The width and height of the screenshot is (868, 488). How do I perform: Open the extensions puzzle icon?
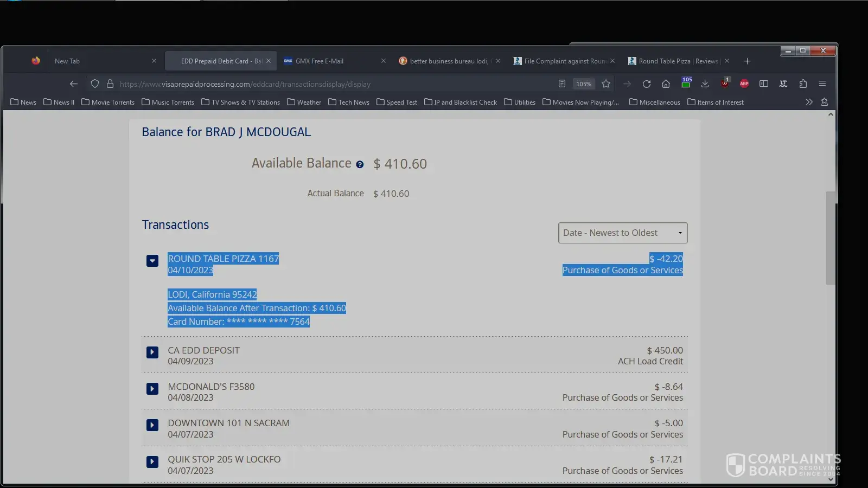click(x=803, y=84)
